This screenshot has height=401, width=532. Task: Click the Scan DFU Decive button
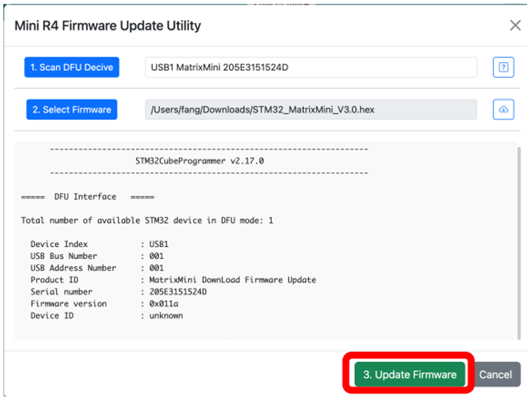click(71, 67)
